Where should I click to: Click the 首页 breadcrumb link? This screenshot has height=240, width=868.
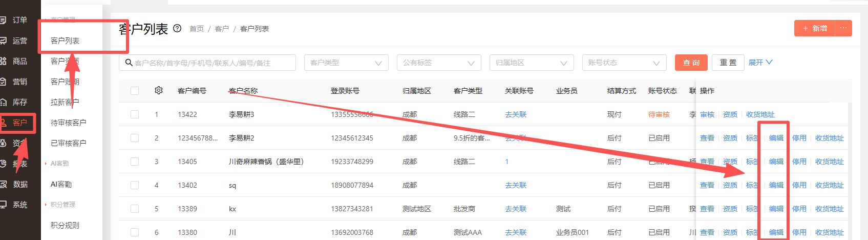pyautogui.click(x=197, y=29)
